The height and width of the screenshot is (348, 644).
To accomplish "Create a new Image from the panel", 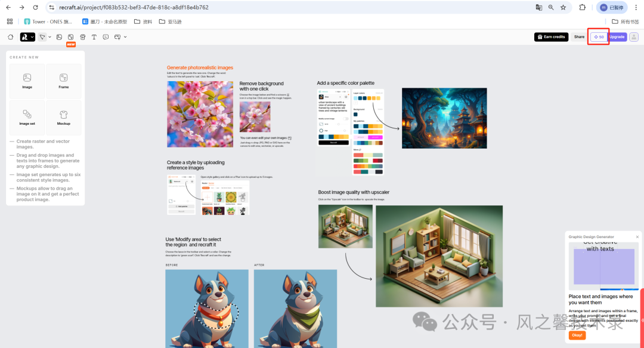I will [x=27, y=81].
